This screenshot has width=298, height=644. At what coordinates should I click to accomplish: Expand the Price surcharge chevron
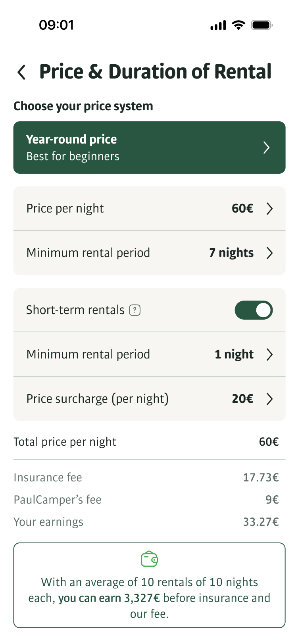point(269,399)
